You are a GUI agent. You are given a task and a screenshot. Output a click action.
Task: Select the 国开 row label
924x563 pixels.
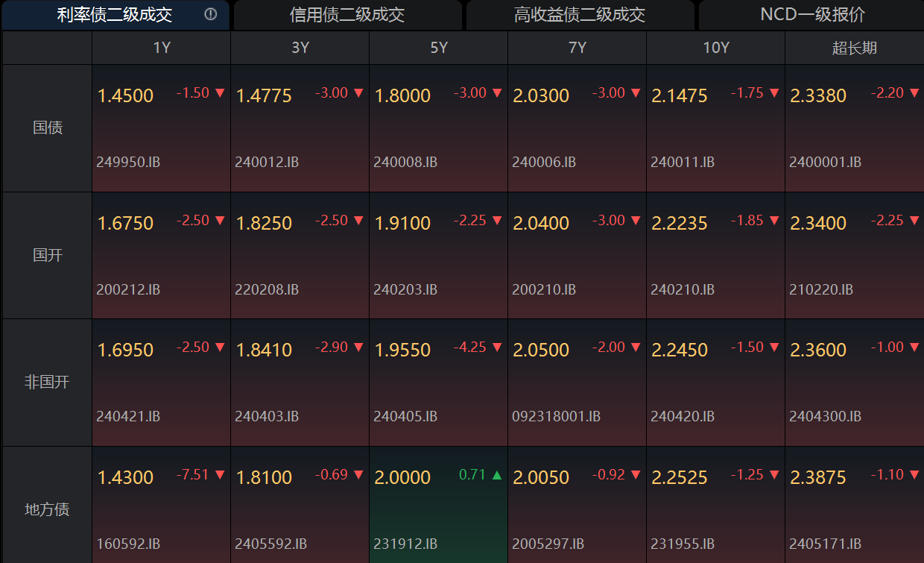pyautogui.click(x=47, y=255)
